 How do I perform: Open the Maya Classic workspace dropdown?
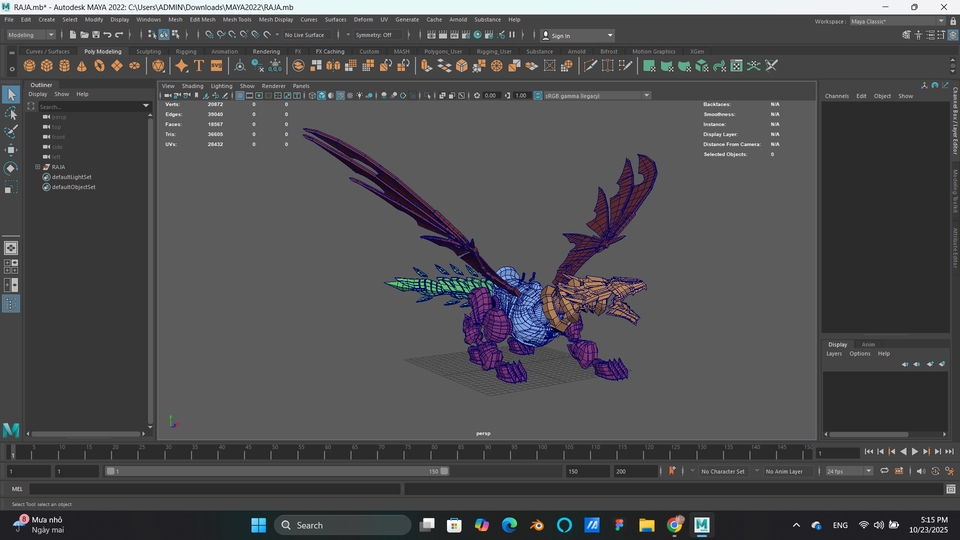[x=897, y=21]
